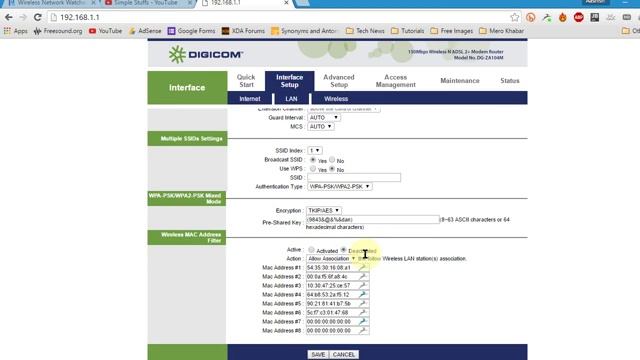Reload the router page
The width and height of the screenshot is (640, 360).
click(38, 18)
